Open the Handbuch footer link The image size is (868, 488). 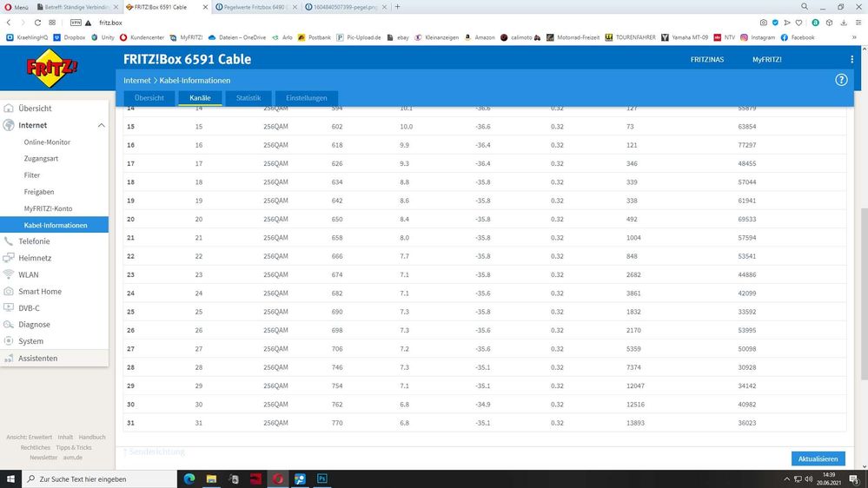[x=92, y=437]
